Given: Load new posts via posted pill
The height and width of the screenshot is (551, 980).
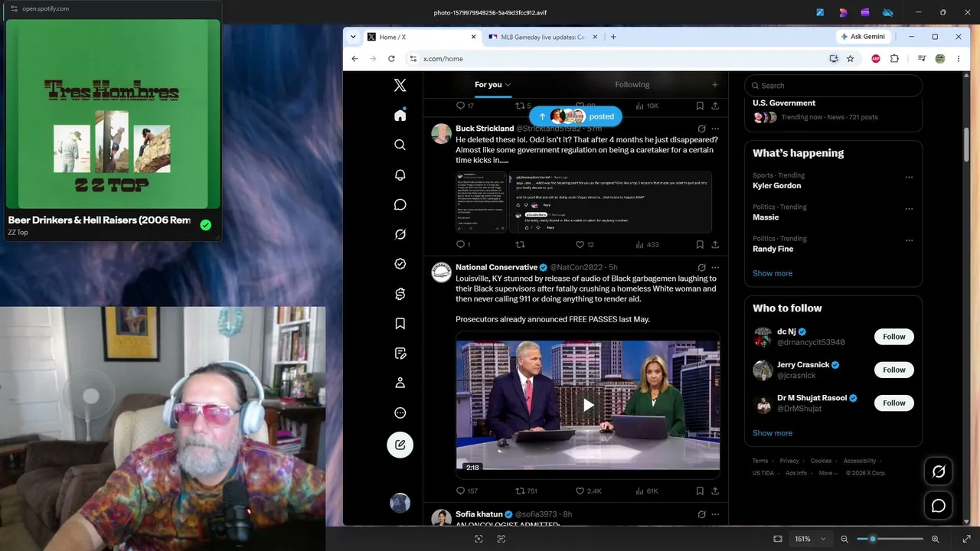Looking at the screenshot, I should coord(576,116).
